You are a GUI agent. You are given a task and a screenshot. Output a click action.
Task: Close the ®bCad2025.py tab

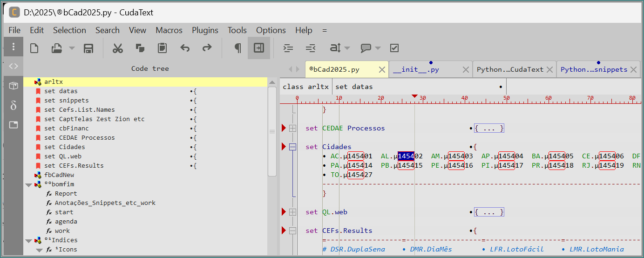[x=382, y=70]
